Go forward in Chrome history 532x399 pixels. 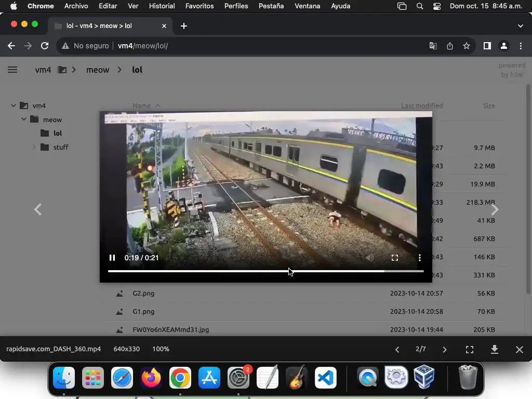point(28,46)
